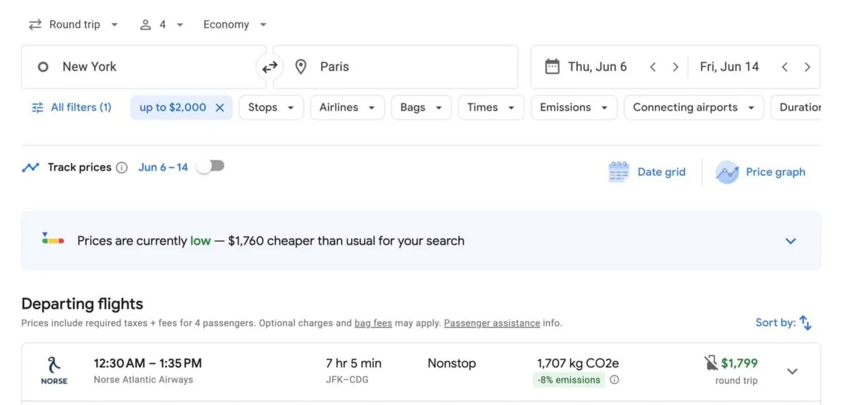Screen dimensions: 868x405
Task: Click the New York origin field
Action: (x=145, y=67)
